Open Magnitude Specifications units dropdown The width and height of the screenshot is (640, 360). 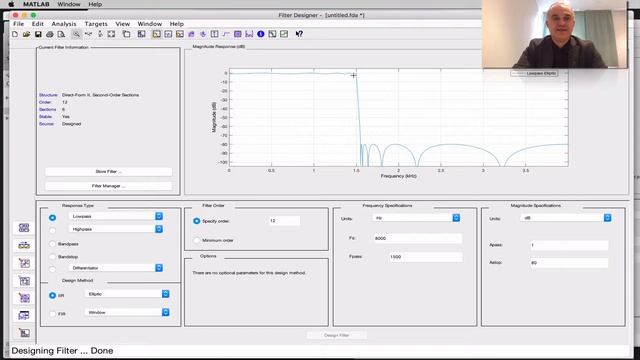[x=566, y=218]
